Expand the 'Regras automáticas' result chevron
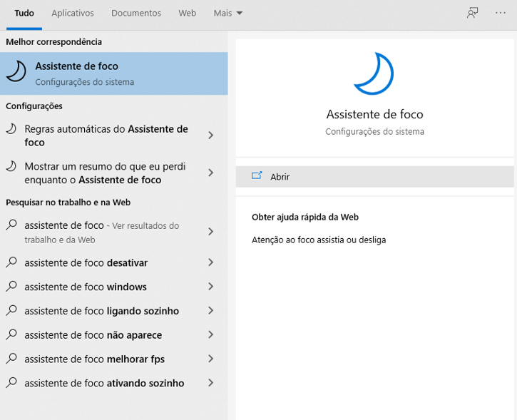Viewport: 517px width, 420px height. (x=210, y=135)
